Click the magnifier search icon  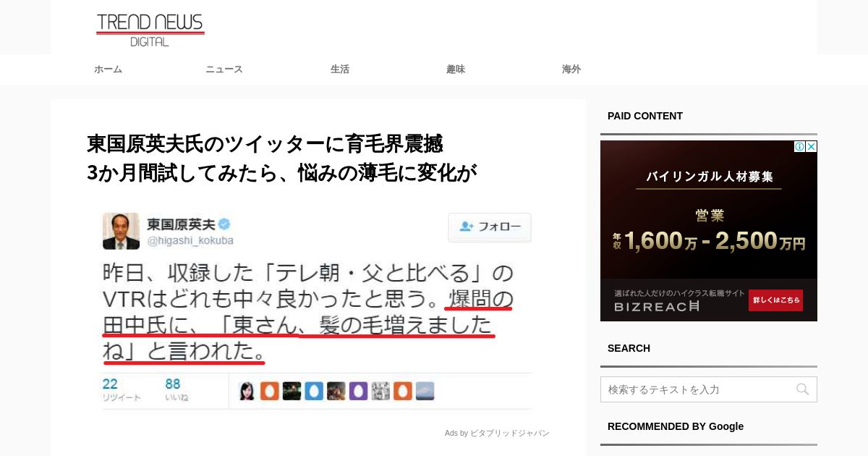pyautogui.click(x=802, y=389)
